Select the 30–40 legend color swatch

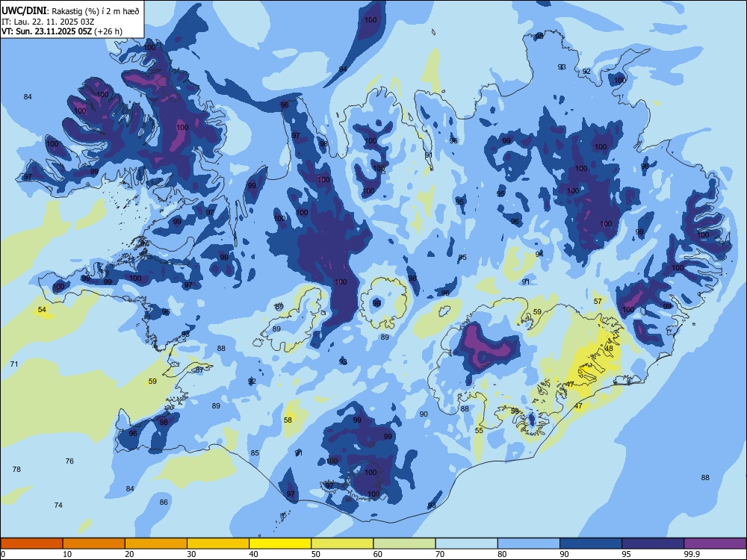pos(218,544)
